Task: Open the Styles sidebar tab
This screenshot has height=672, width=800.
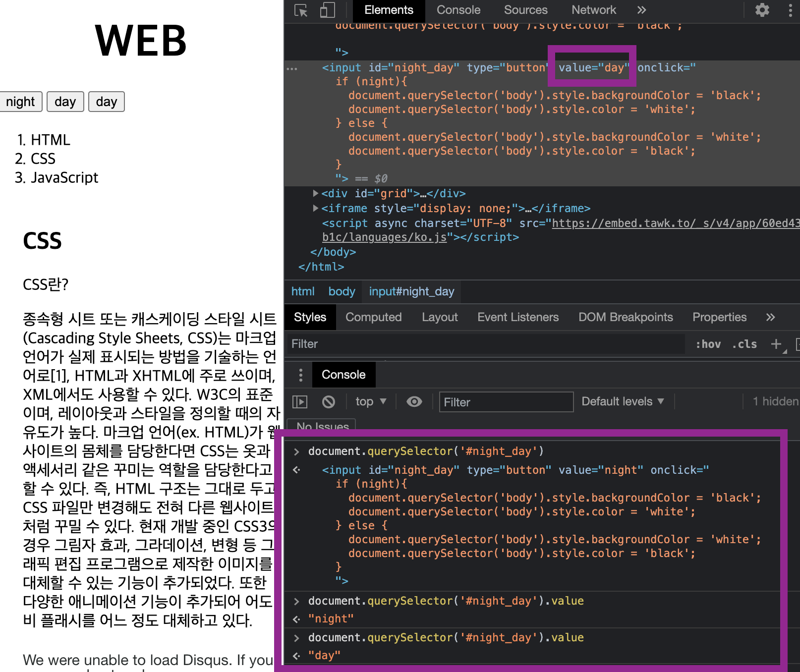Action: (310, 317)
